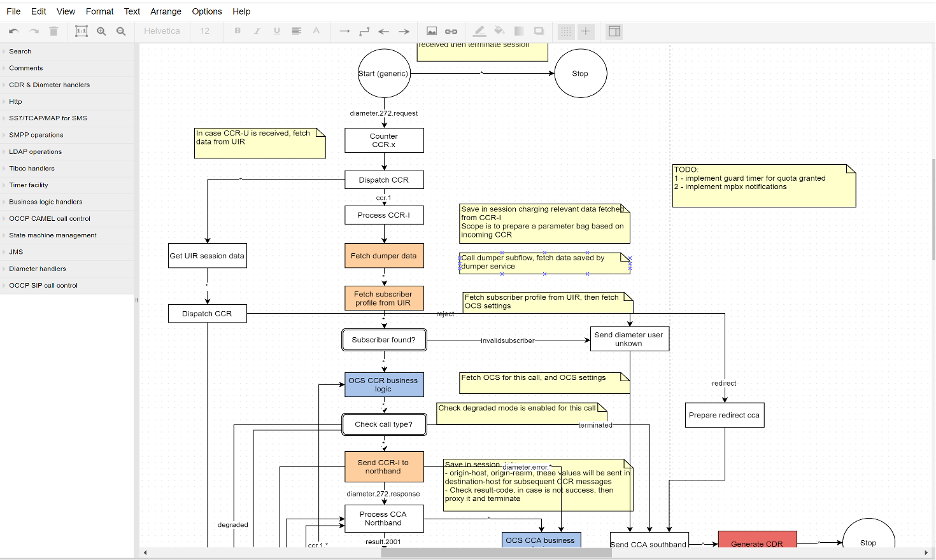Select the Counter CCR.x node
The width and height of the screenshot is (936, 560).
tap(384, 140)
